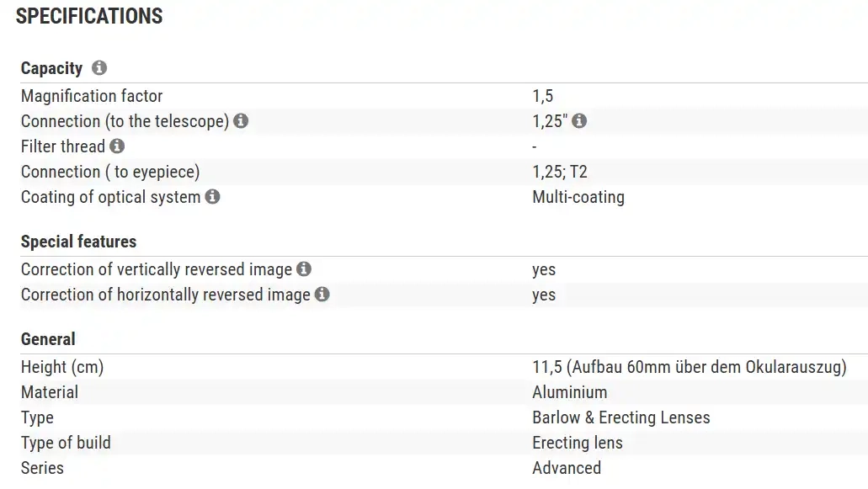Click the info icon after 1,25" value

[579, 121]
